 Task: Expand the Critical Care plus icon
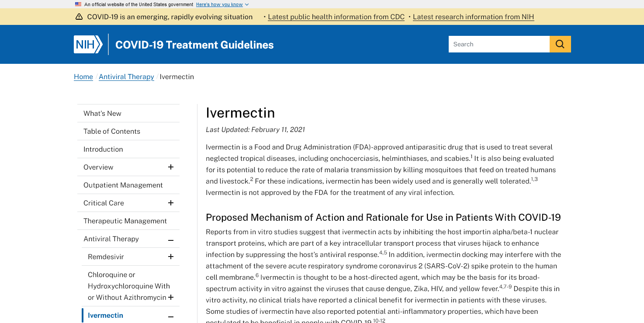171,203
